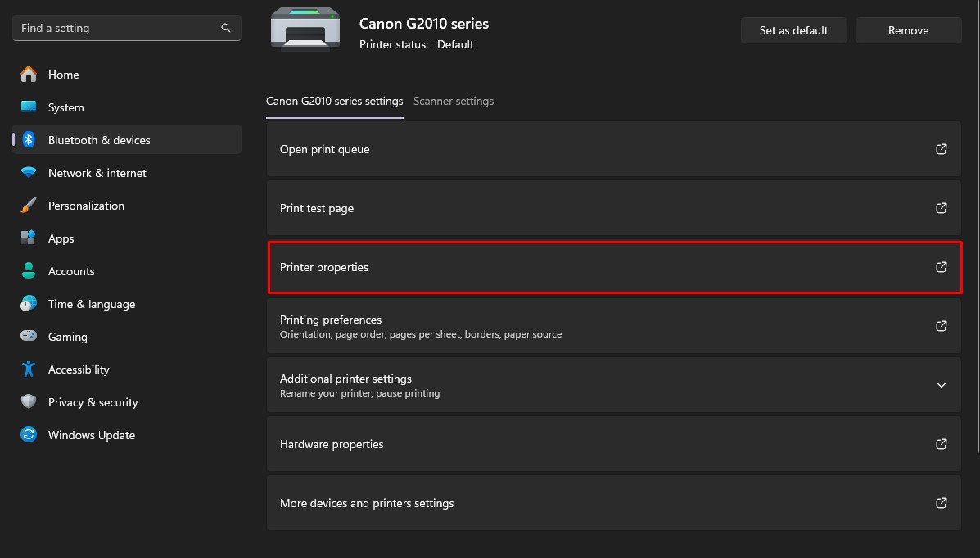
Task: Click Print test page label
Action: 317,208
